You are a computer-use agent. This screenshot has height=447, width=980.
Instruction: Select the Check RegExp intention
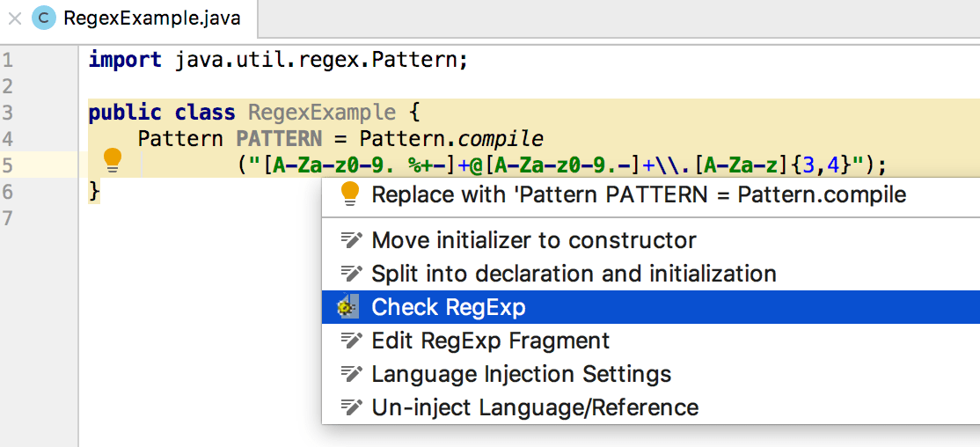pos(651,307)
